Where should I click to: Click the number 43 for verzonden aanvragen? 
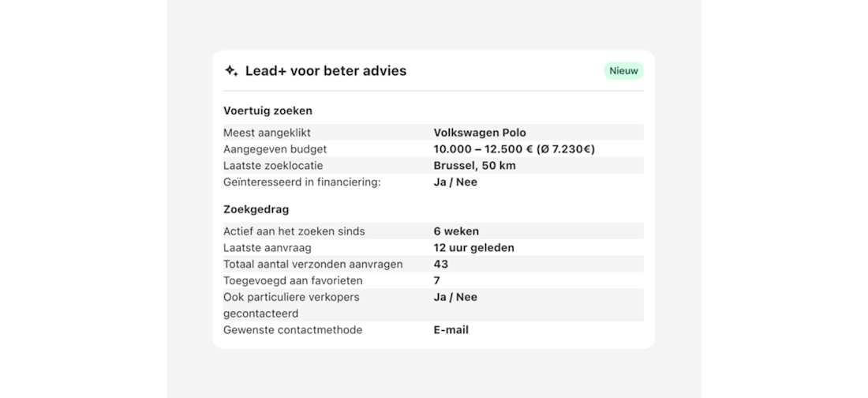(x=441, y=265)
